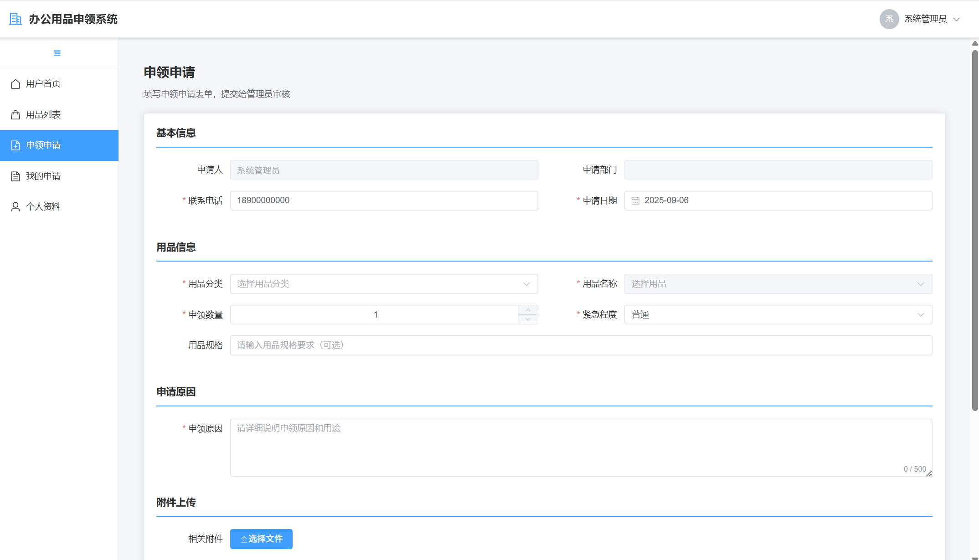This screenshot has width=979, height=560.
Task: Go to 用品列表 in the sidebar
Action: click(x=43, y=115)
